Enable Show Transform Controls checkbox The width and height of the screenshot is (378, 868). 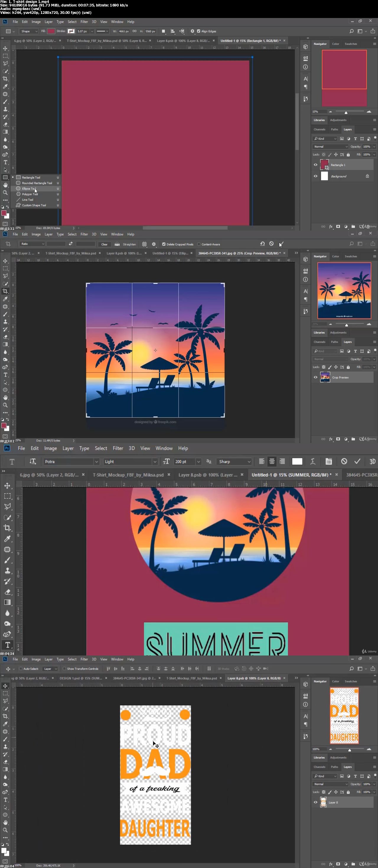click(64, 668)
